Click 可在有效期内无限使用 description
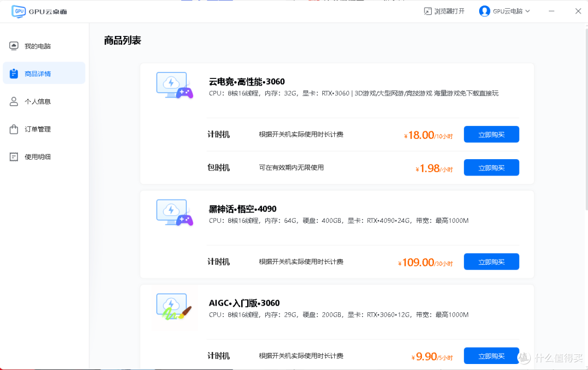 click(x=291, y=167)
